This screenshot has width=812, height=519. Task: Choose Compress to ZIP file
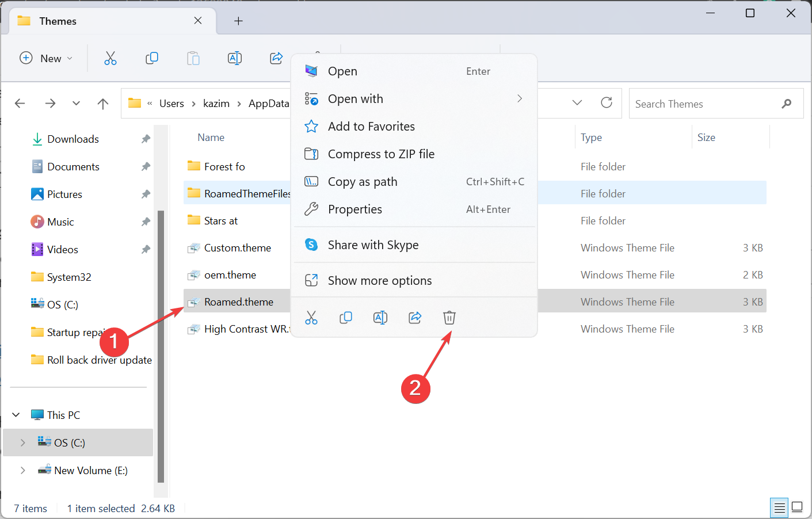381,154
